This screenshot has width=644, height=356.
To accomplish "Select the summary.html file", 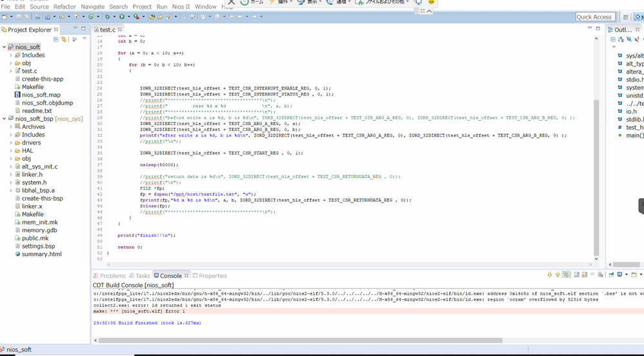I will 41,254.
